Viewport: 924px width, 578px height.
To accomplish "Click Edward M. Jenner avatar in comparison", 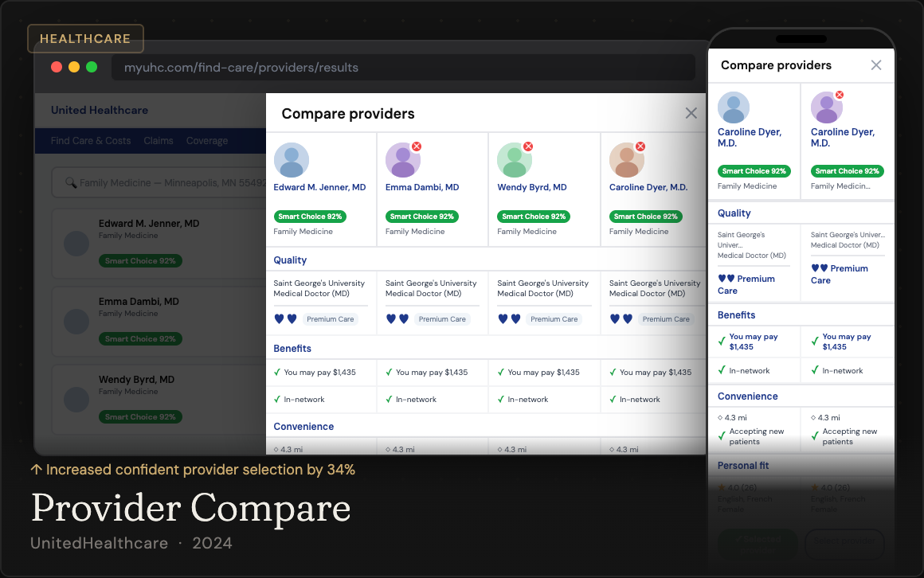I will click(x=291, y=160).
